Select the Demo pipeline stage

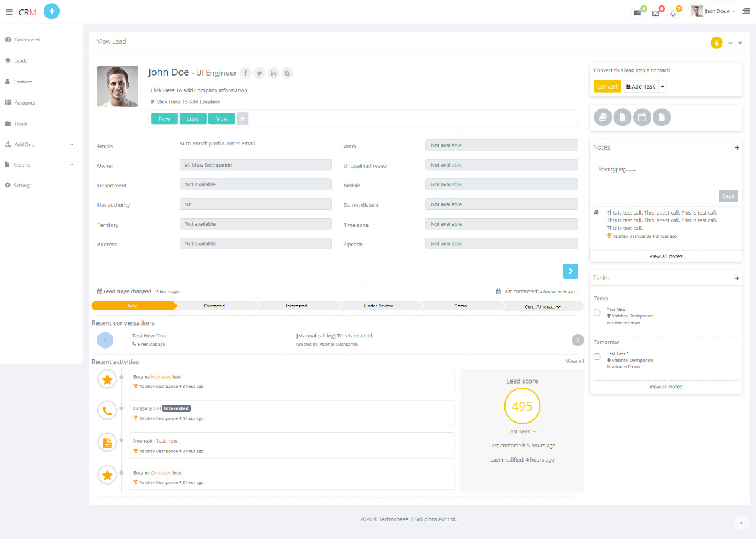pos(461,306)
